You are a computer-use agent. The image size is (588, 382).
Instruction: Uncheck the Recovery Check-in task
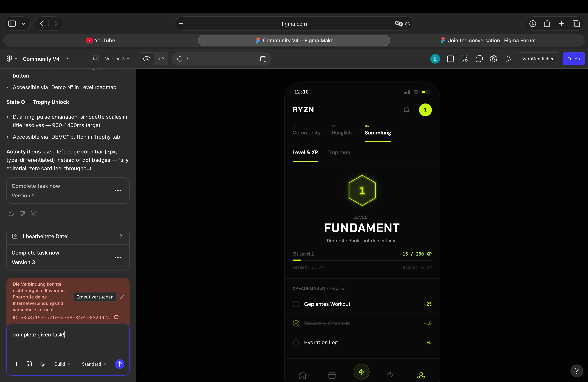tap(296, 323)
